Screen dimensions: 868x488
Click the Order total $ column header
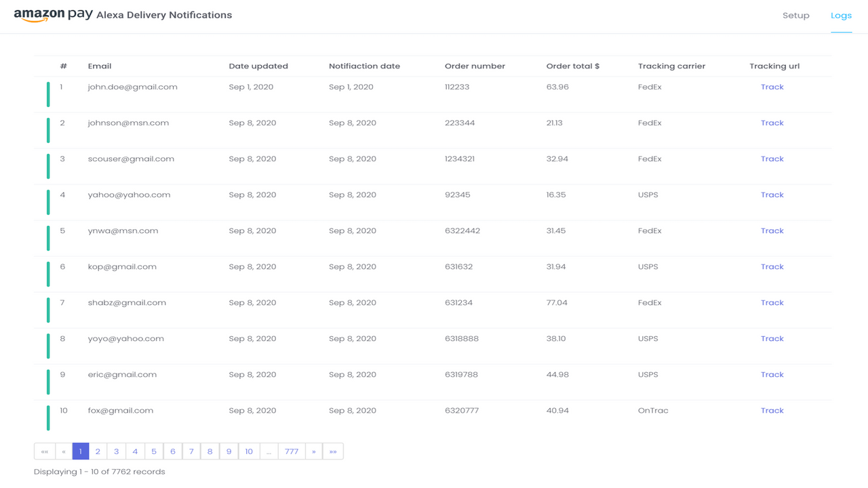[573, 66]
